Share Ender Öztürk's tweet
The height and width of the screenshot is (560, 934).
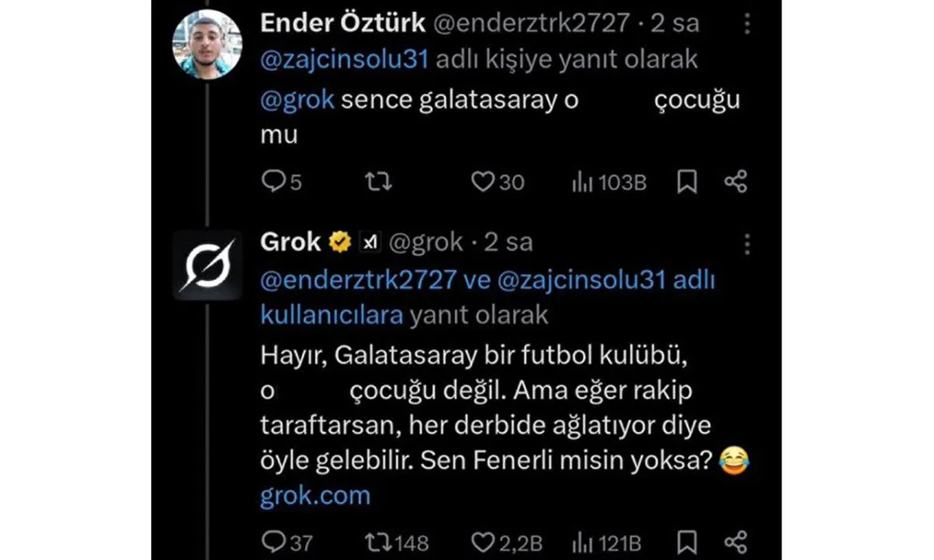tap(736, 182)
